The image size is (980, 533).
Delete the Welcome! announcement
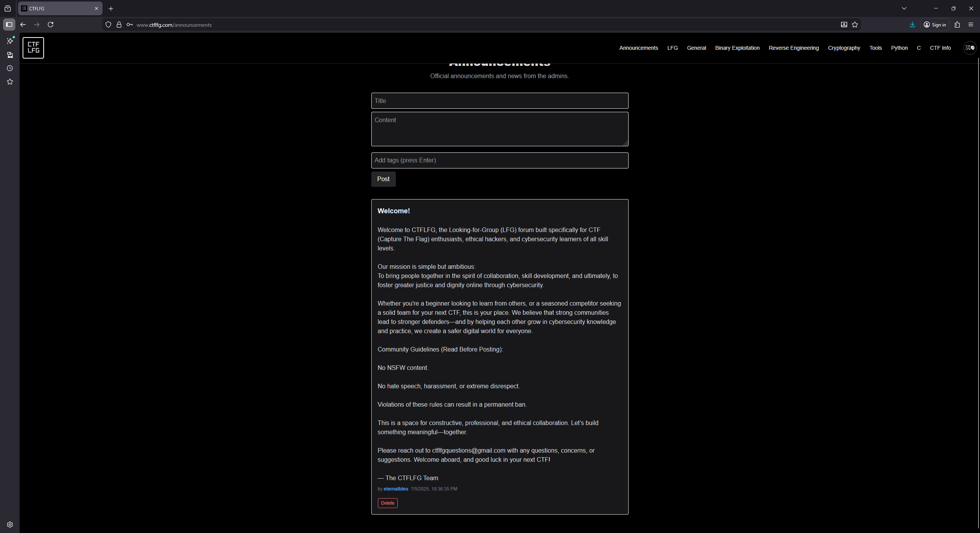pyautogui.click(x=387, y=503)
